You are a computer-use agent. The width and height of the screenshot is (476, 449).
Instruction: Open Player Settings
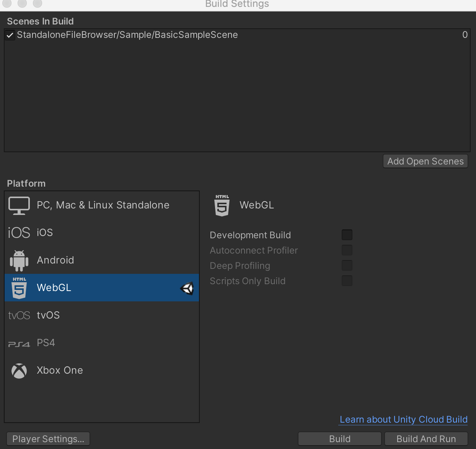coord(48,439)
